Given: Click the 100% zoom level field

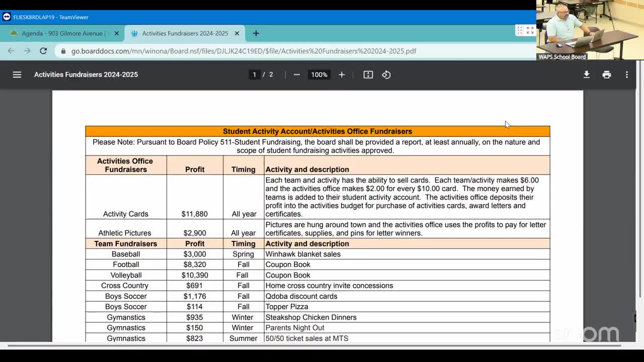Looking at the screenshot, I should point(319,74).
